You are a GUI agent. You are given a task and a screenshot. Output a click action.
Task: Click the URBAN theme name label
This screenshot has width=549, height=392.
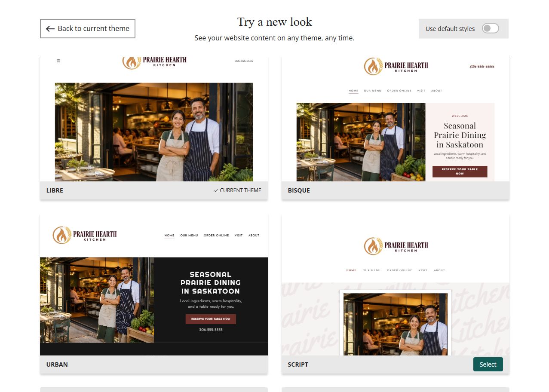click(57, 364)
